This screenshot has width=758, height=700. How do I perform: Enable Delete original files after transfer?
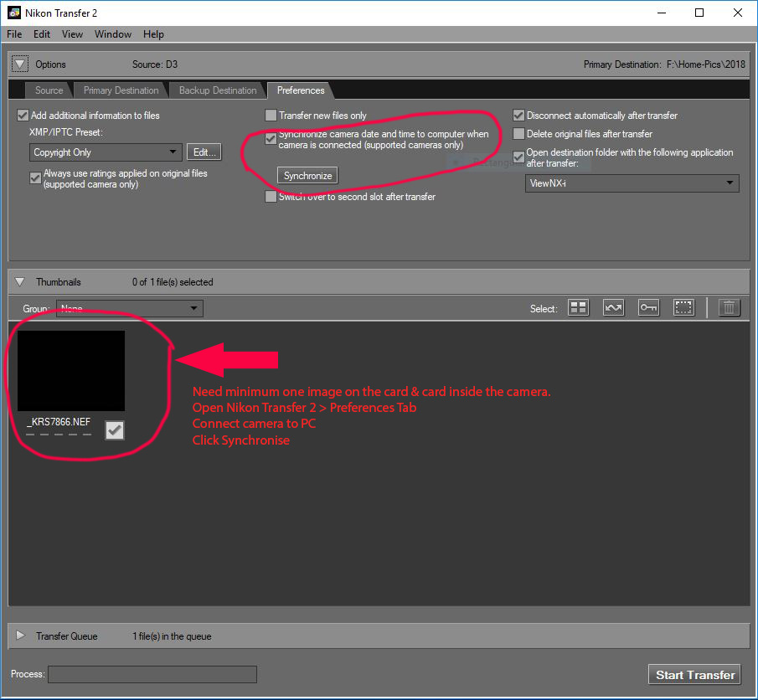[518, 133]
